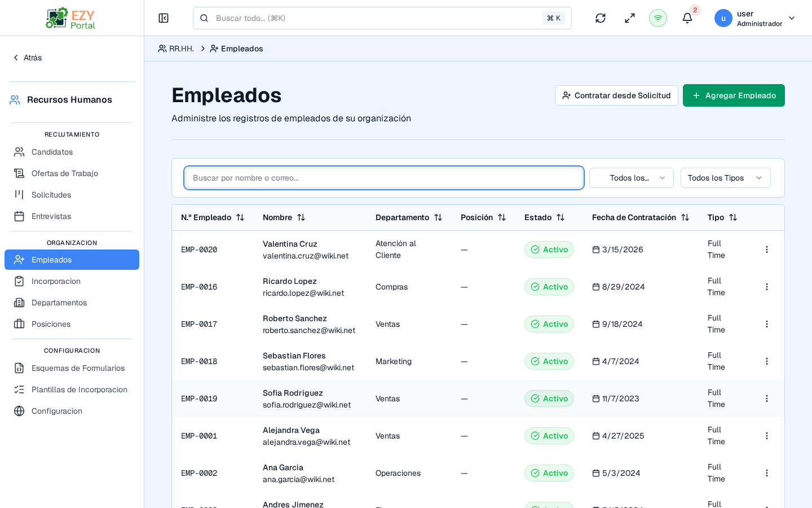The height and width of the screenshot is (508, 812).
Task: Open the 'Todos los...' filter dropdown
Action: tap(632, 178)
